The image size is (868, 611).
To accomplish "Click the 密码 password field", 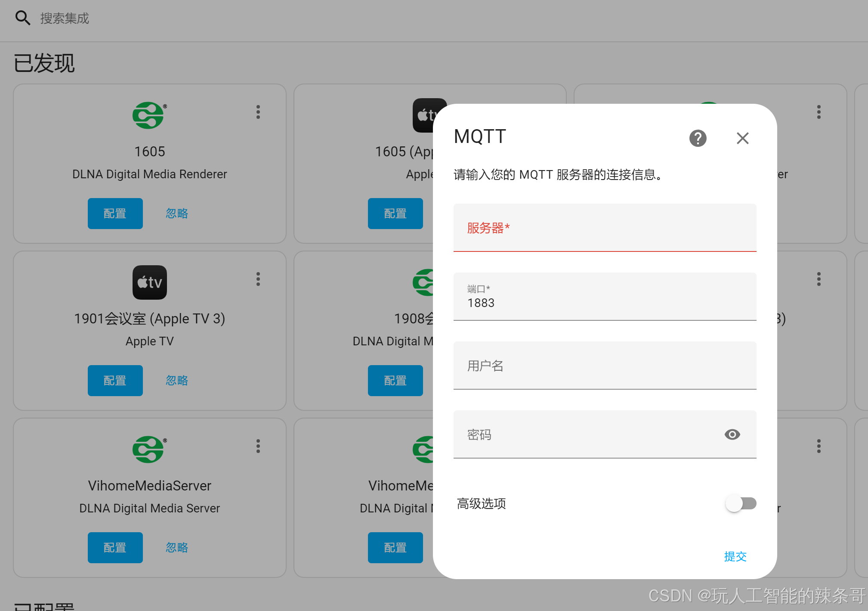I will point(585,434).
